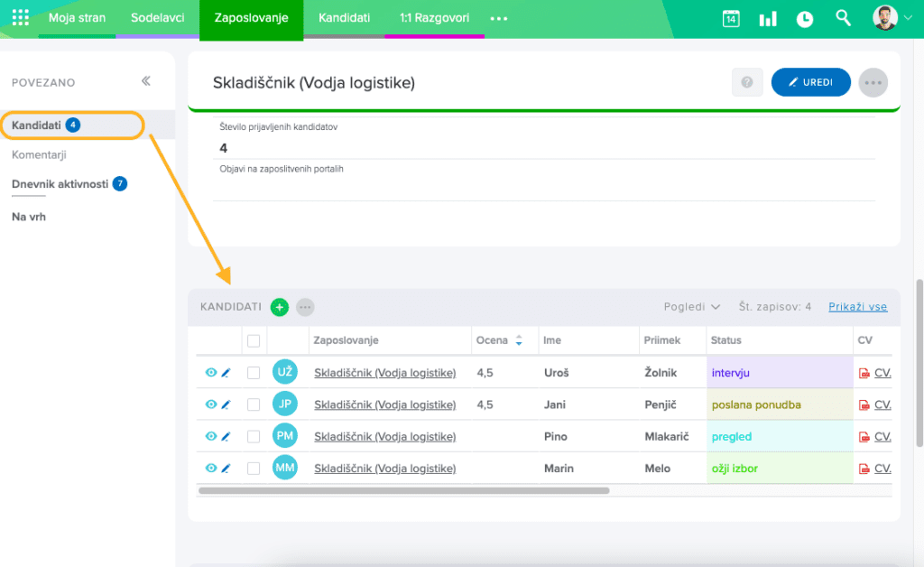This screenshot has width=924, height=567.
Task: Click the clock time tracking icon
Action: 804,19
